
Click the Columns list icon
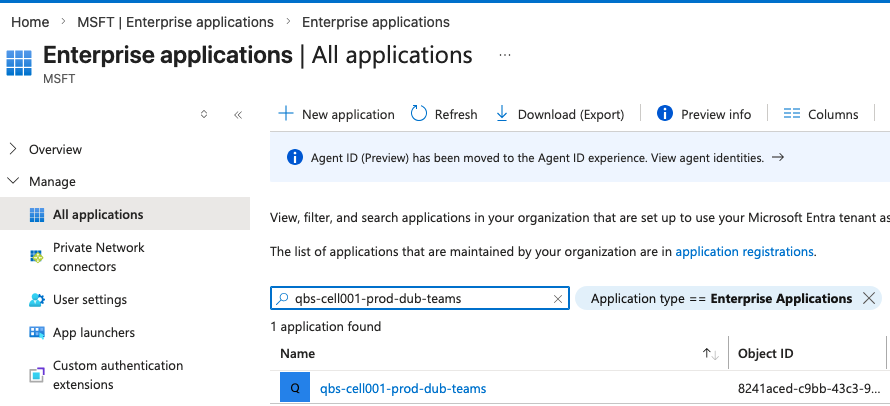click(x=791, y=114)
